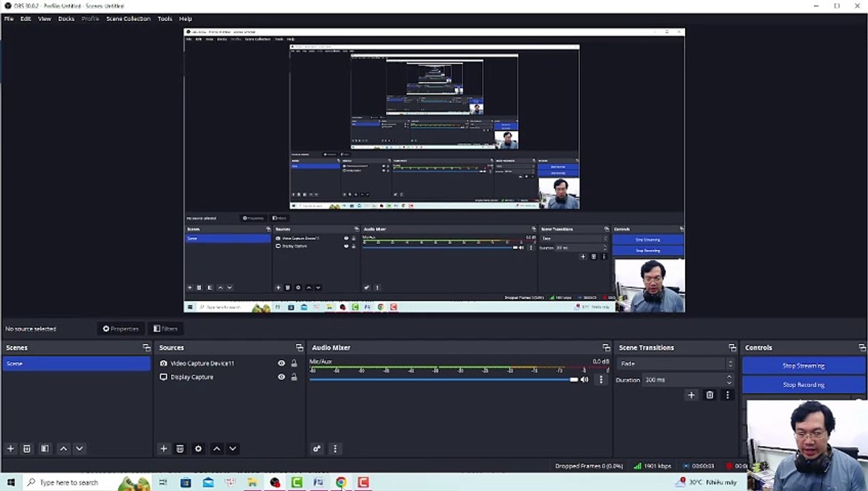This screenshot has width=868, height=491.
Task: Open the Scene Collection menu
Action: [x=128, y=18]
